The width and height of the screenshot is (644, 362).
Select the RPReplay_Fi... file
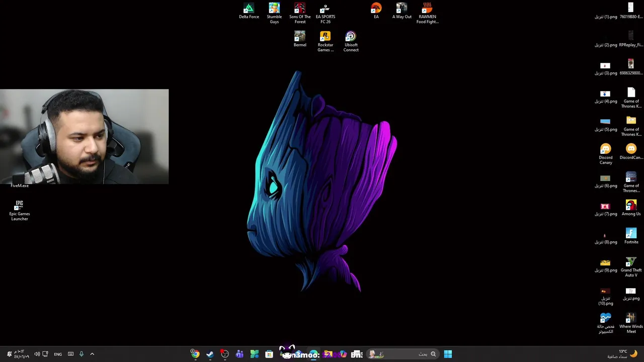coord(631,39)
